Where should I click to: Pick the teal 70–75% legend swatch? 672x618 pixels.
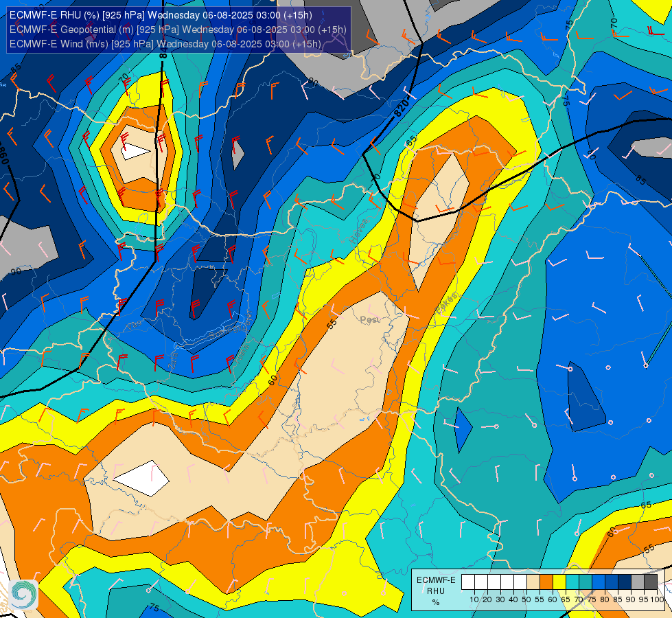point(586,582)
